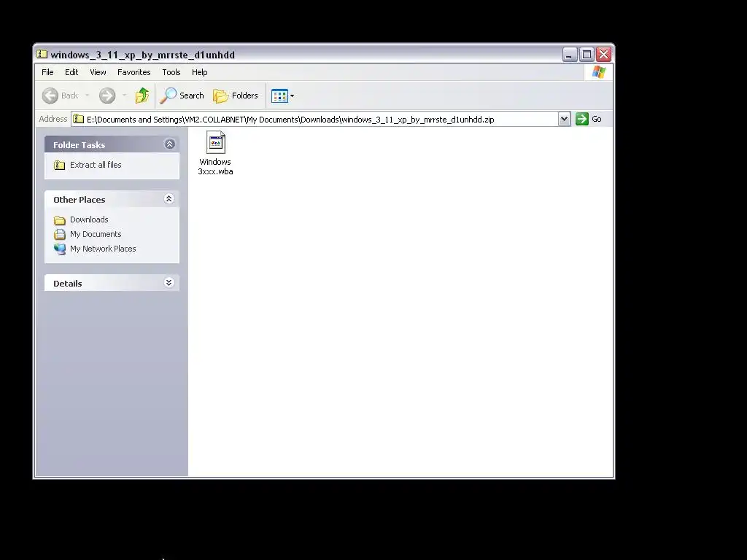Open the View menu
Image resolution: width=747 pixels, height=560 pixels.
98,72
